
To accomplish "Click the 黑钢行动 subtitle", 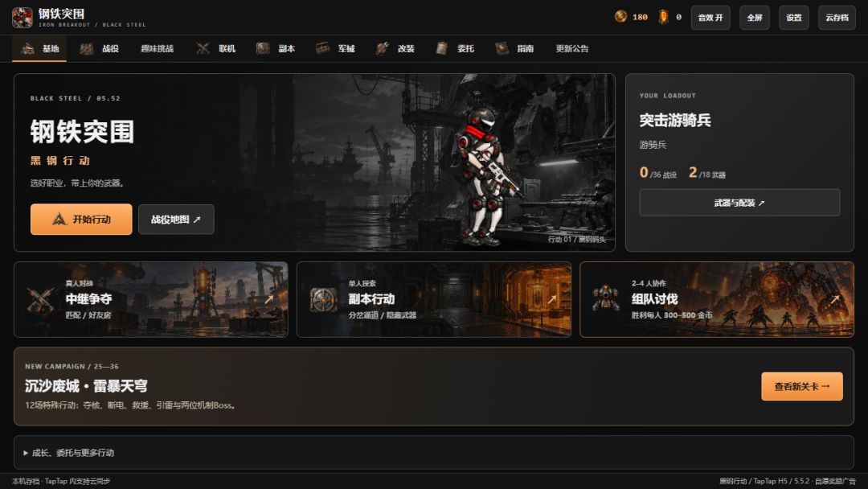I will tap(59, 161).
